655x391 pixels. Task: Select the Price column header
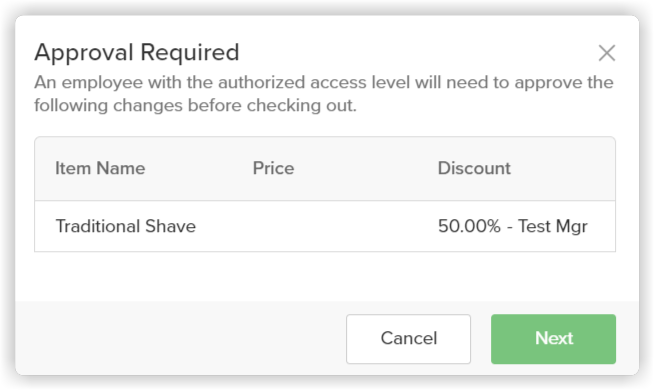point(273,168)
